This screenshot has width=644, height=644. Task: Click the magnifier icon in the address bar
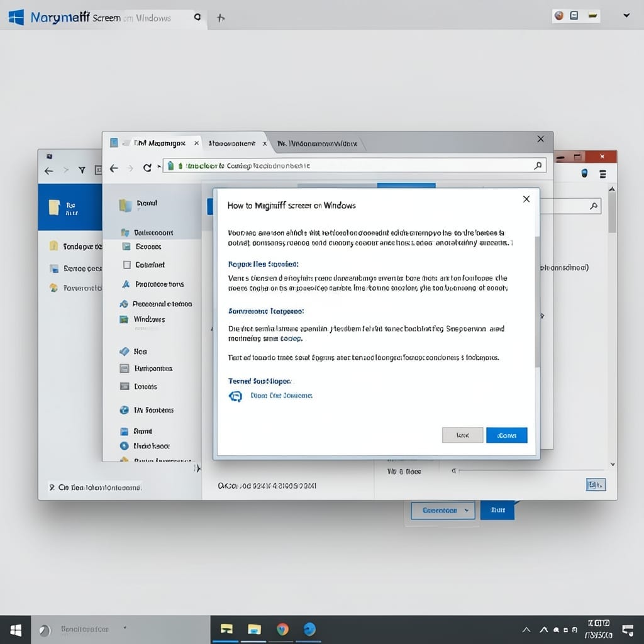[538, 165]
